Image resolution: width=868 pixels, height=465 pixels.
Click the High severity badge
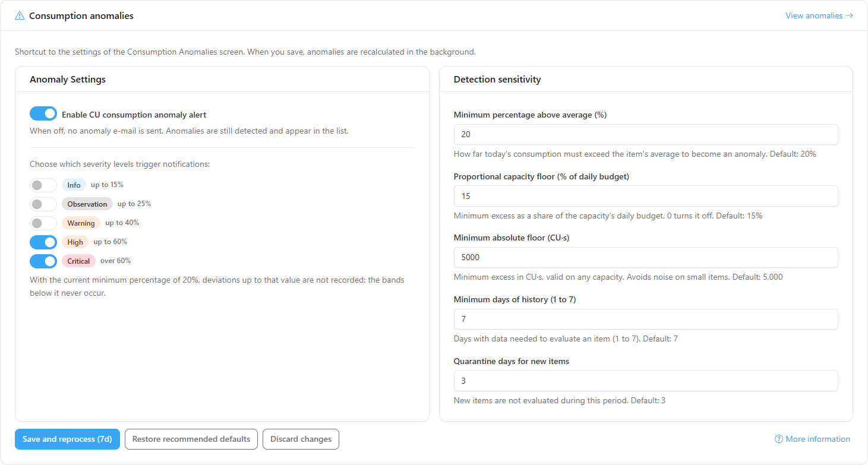(75, 242)
